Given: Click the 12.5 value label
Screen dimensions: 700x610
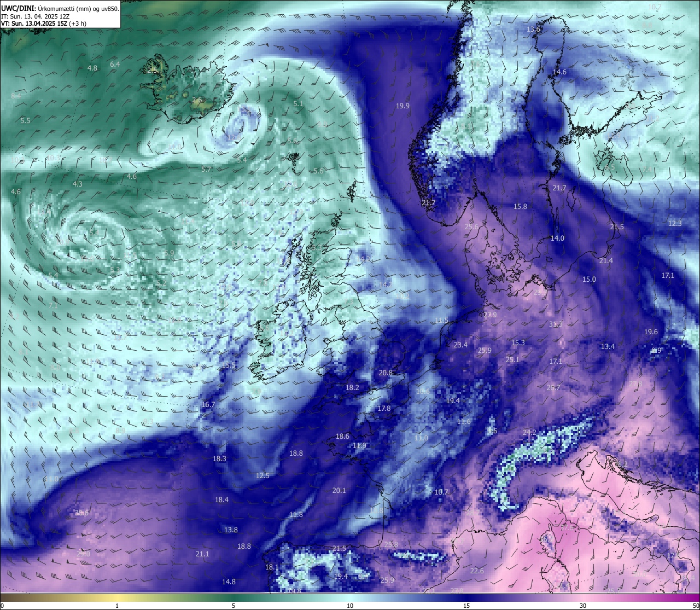Looking at the screenshot, I should point(262,475).
